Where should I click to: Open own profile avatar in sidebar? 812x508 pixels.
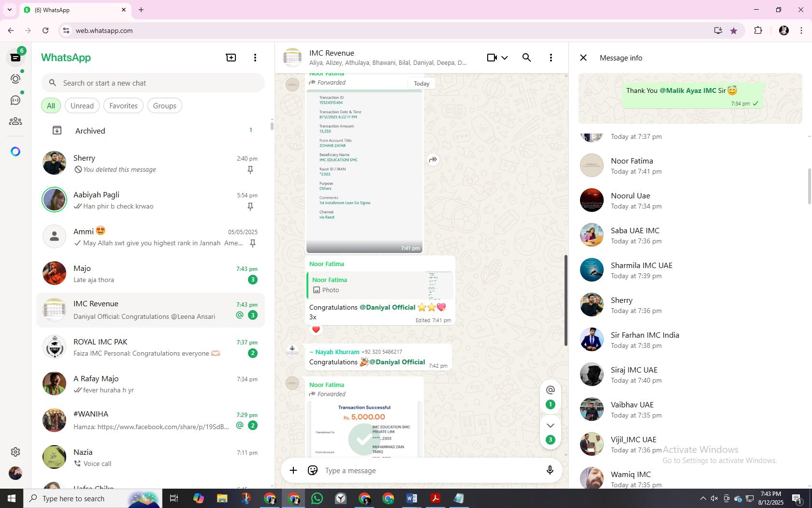pyautogui.click(x=15, y=473)
